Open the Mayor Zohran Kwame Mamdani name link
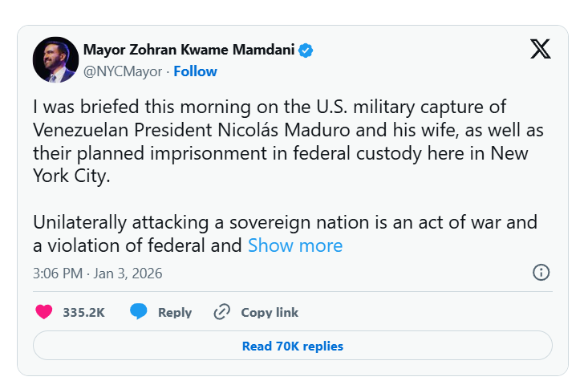588x389 pixels. click(189, 51)
